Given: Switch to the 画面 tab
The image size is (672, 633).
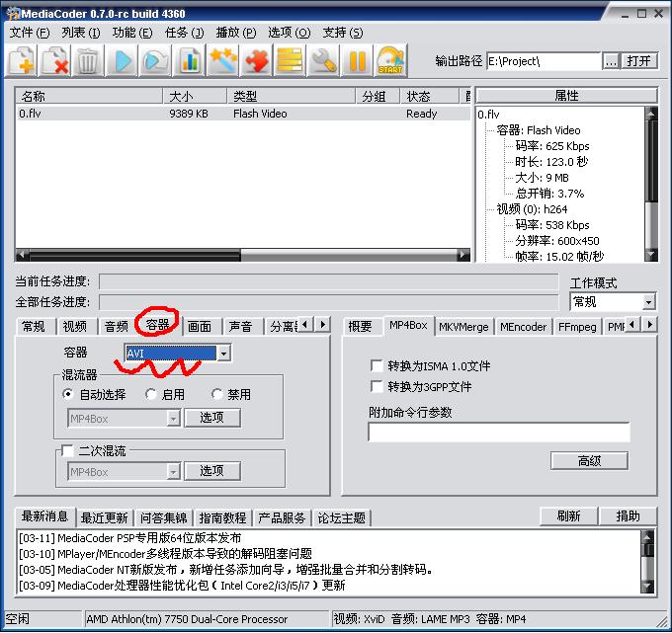Looking at the screenshot, I should (200, 326).
